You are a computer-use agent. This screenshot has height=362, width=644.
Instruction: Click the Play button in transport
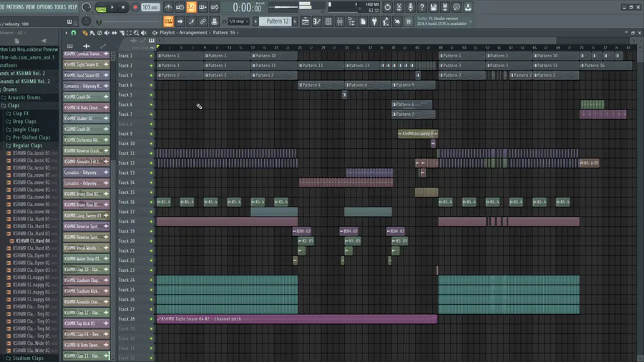[x=112, y=7]
